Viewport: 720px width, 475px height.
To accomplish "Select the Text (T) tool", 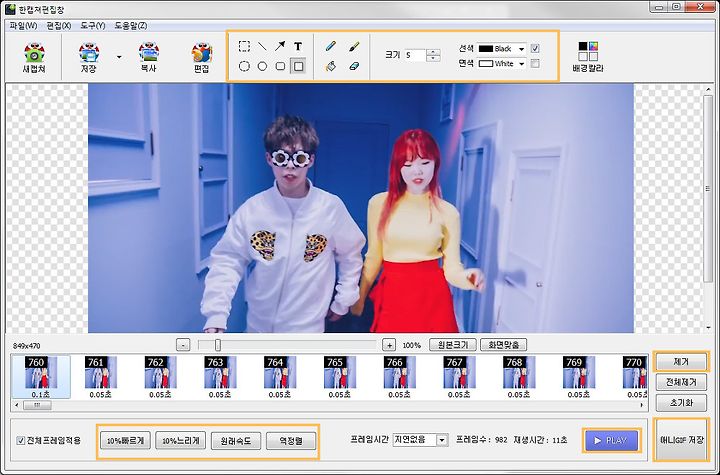I will pyautogui.click(x=298, y=46).
